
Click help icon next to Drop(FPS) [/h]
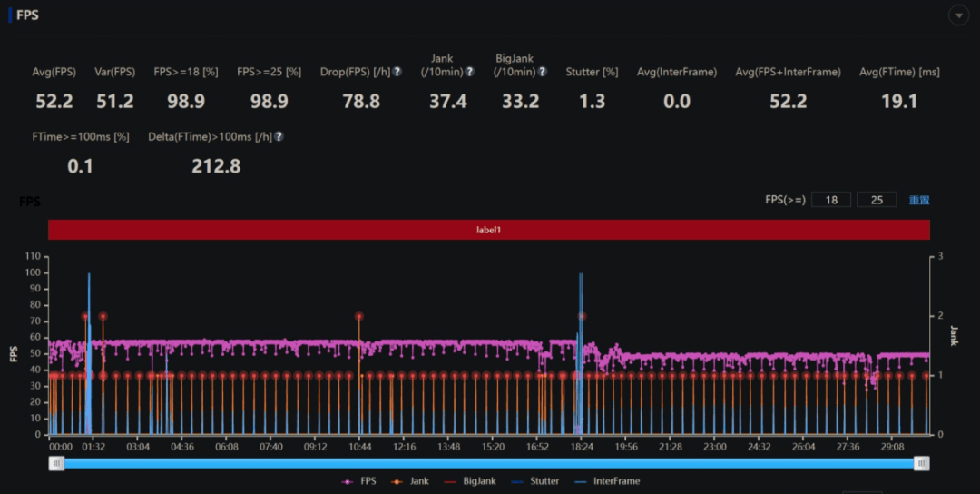click(x=397, y=72)
